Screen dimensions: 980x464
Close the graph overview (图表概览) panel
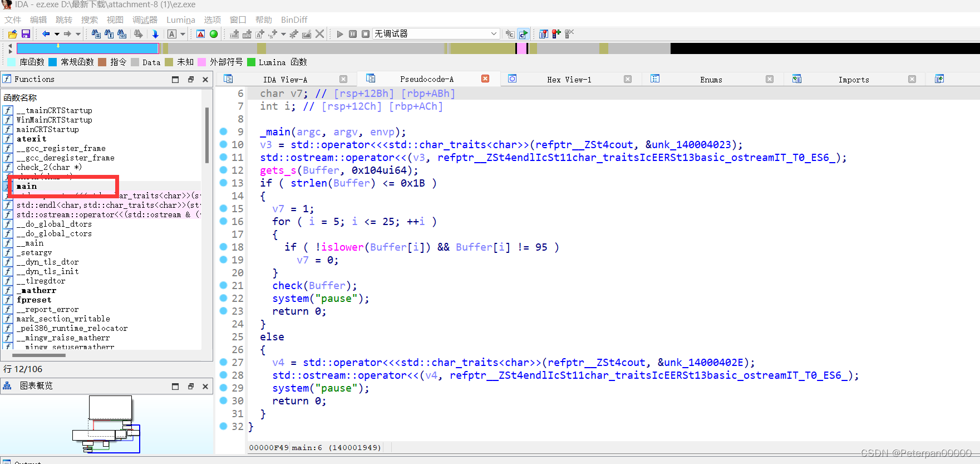click(205, 386)
